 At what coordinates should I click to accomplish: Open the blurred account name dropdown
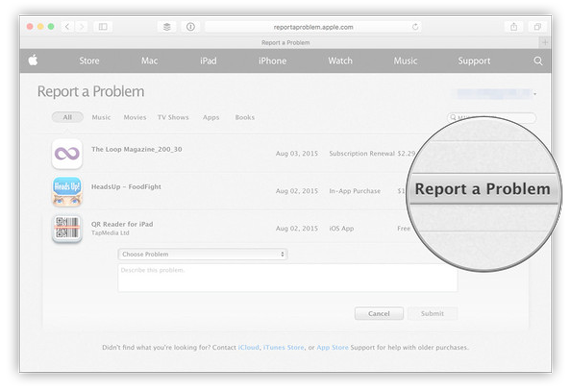(x=495, y=94)
